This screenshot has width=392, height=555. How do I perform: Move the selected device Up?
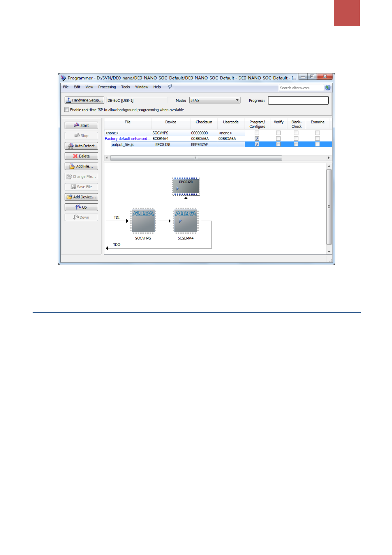81,207
